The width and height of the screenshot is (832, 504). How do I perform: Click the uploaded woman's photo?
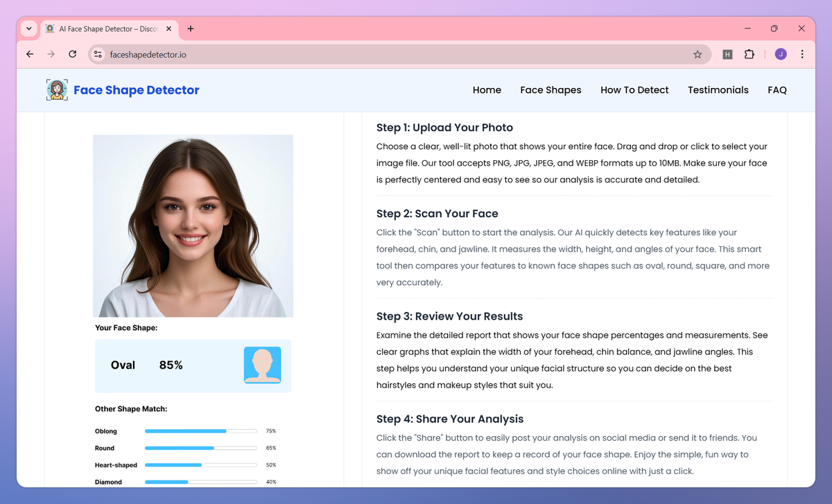tap(193, 225)
